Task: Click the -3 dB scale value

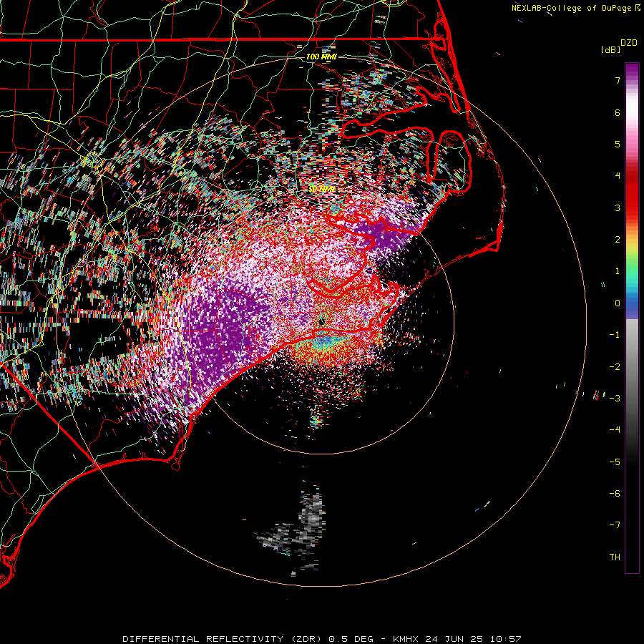Action: 615,399
